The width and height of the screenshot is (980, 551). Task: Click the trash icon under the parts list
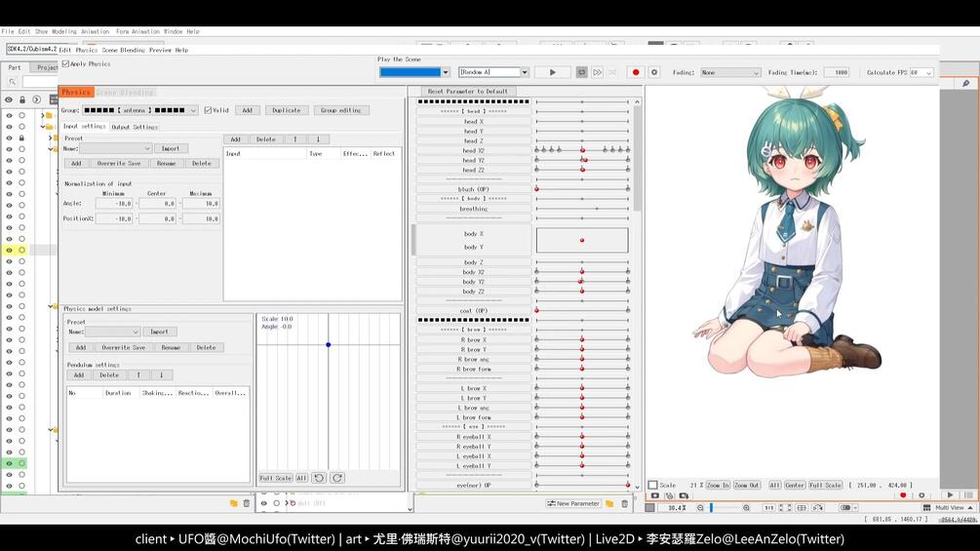(x=247, y=503)
